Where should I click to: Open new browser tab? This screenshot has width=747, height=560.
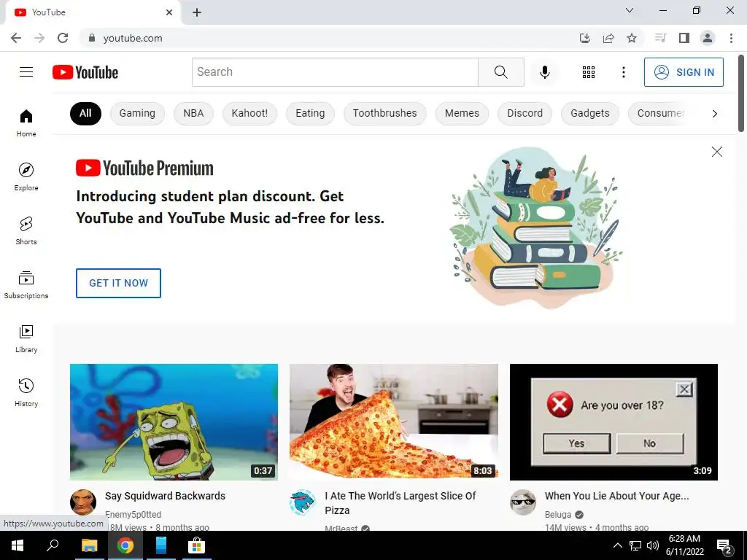click(x=197, y=12)
